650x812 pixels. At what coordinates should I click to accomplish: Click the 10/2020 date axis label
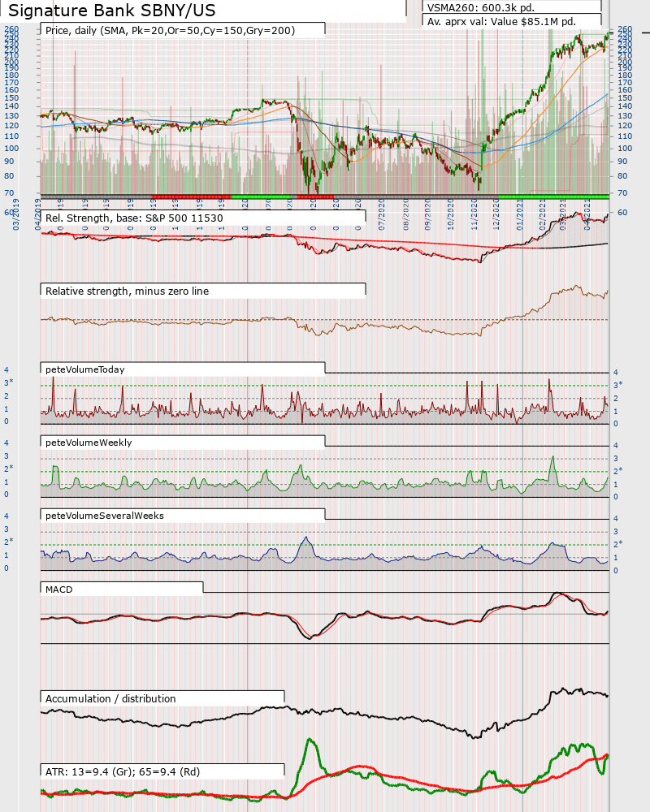point(451,214)
